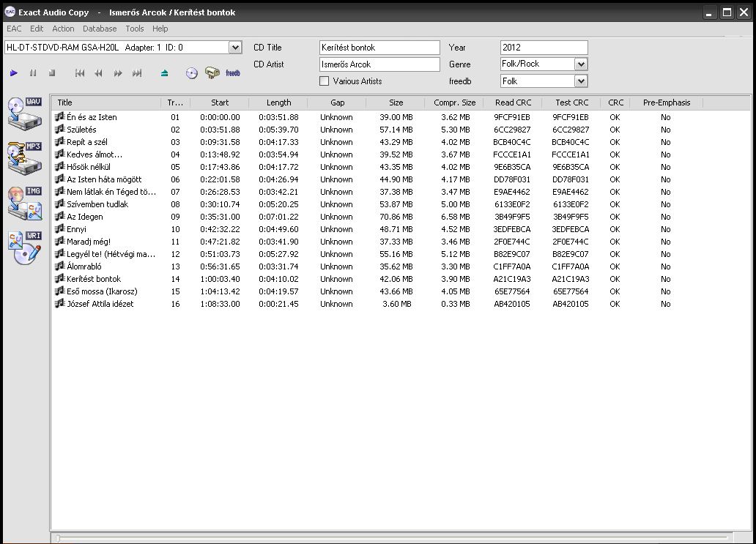The width and height of the screenshot is (756, 544).
Task: Open the Edit menu
Action: tap(37, 29)
